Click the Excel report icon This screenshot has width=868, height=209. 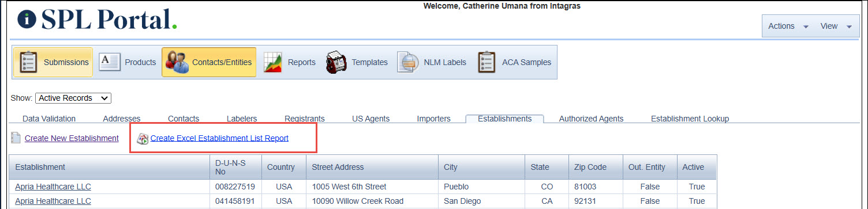(143, 139)
